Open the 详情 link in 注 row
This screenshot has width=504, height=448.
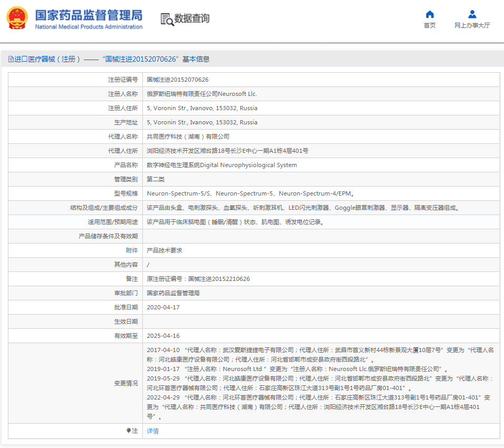point(152,431)
